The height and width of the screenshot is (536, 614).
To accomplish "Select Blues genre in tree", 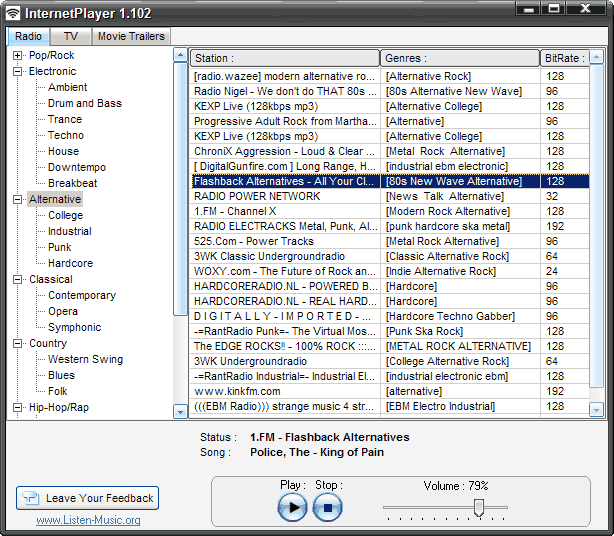I will [x=61, y=375].
